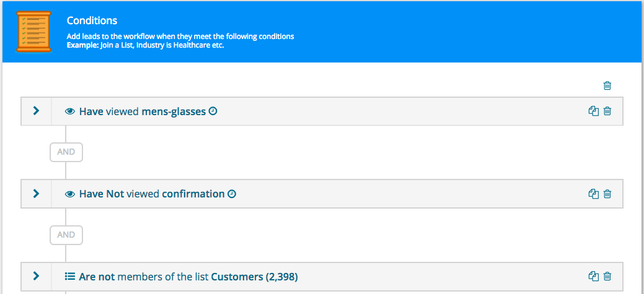Expand the Customers list membership row
This screenshot has height=294, width=644.
(x=36, y=276)
